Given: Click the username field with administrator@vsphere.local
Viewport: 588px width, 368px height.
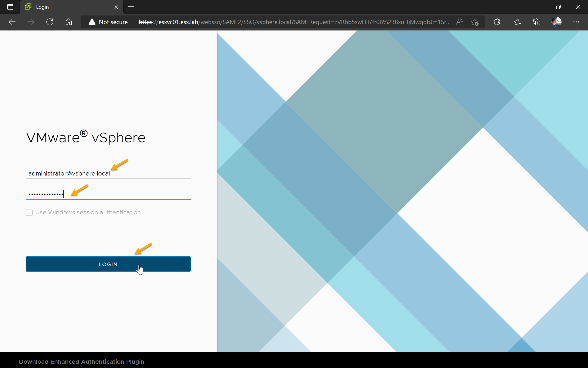Looking at the screenshot, I should (x=108, y=173).
